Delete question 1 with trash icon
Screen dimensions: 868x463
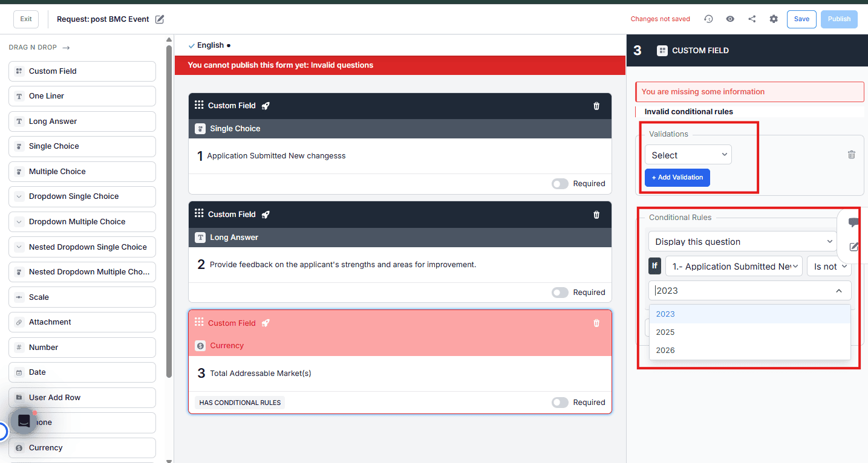pyautogui.click(x=596, y=106)
